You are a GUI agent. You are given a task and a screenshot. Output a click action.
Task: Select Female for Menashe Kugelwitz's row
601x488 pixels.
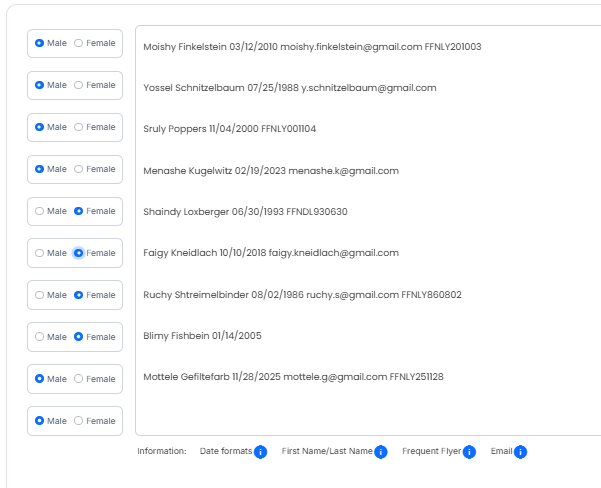78,169
